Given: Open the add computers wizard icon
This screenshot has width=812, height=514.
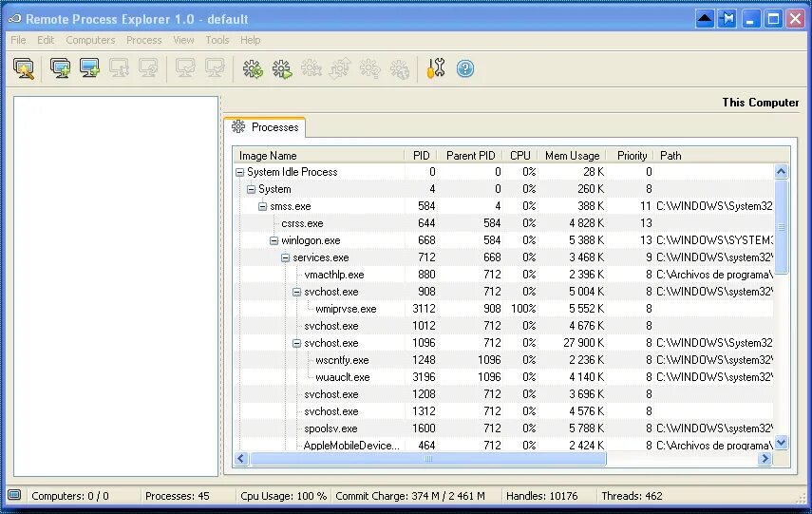Looking at the screenshot, I should tap(24, 68).
